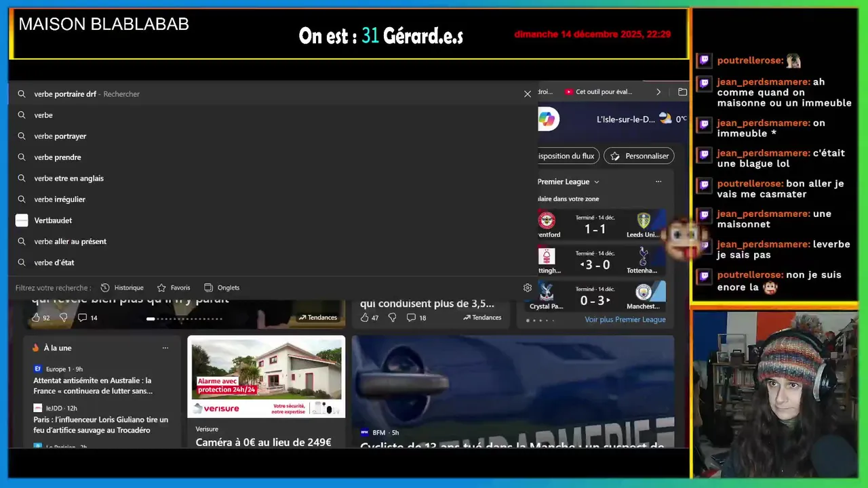Click the Personnaliser button
The width and height of the screenshot is (868, 488).
(639, 156)
